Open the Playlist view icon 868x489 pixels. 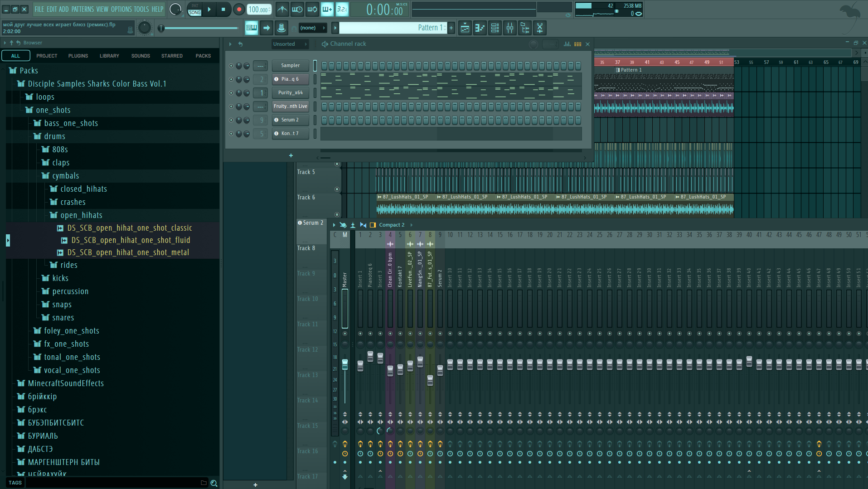465,28
